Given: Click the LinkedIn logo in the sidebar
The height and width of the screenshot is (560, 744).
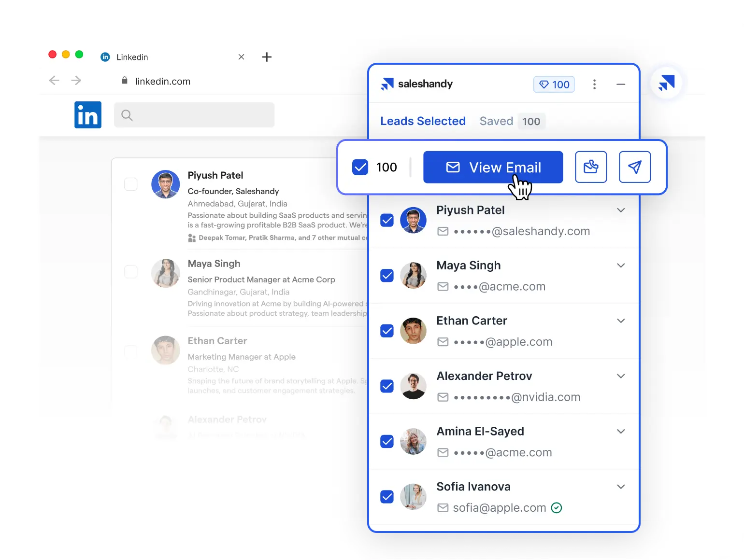Looking at the screenshot, I should click(x=87, y=114).
